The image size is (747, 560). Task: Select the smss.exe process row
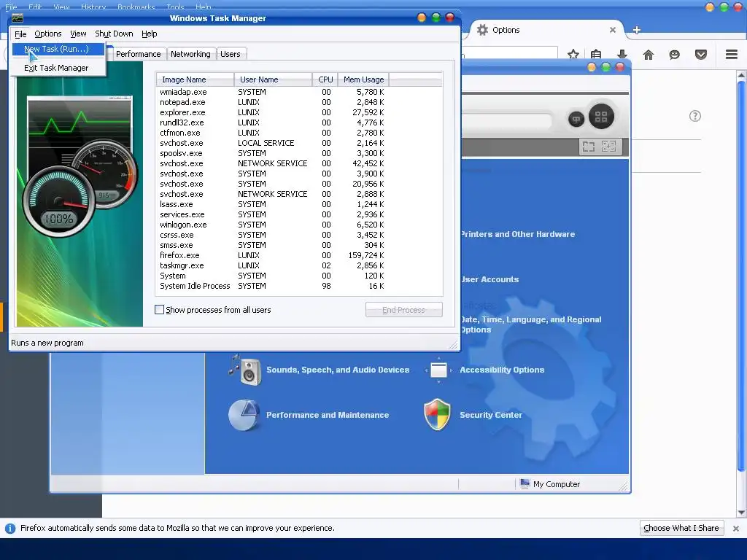[x=298, y=245]
